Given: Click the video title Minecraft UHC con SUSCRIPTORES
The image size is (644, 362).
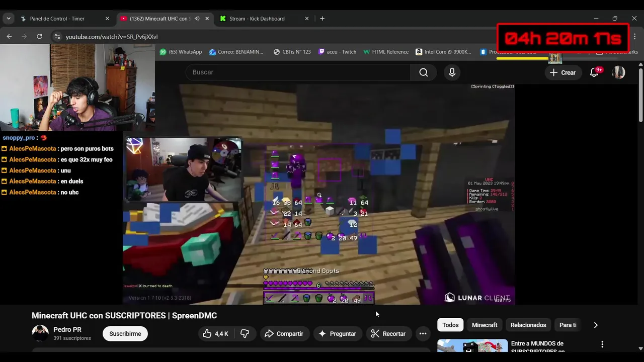Looking at the screenshot, I should (124, 316).
